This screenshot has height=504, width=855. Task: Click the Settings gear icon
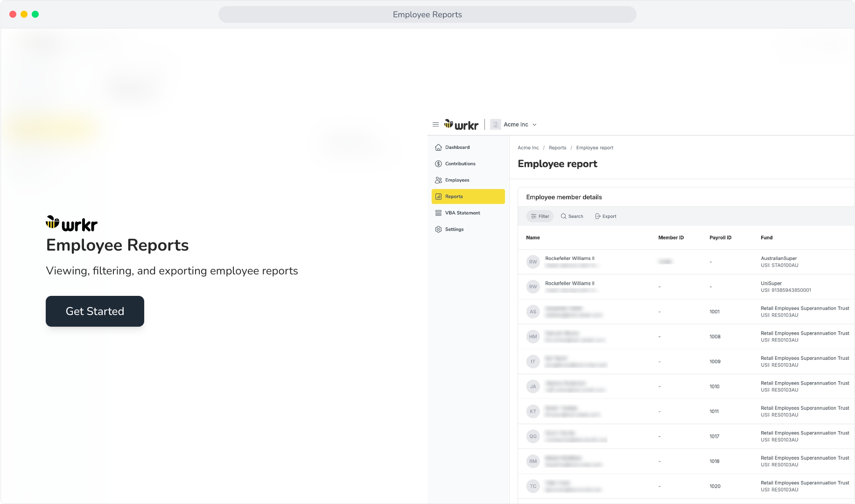click(438, 229)
